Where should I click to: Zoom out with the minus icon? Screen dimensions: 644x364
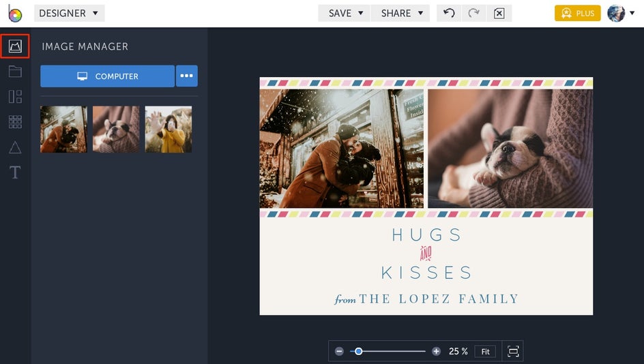[x=339, y=351]
